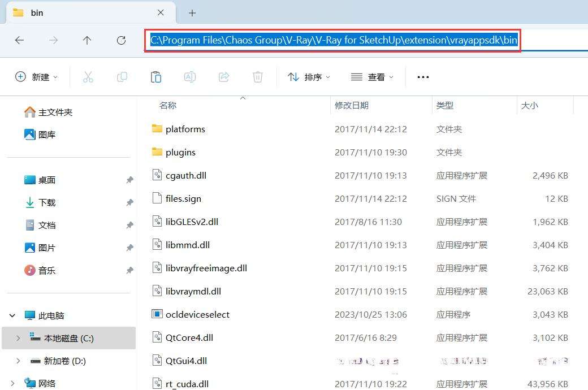
Task: Open the 查看 view dropdown
Action: point(372,77)
